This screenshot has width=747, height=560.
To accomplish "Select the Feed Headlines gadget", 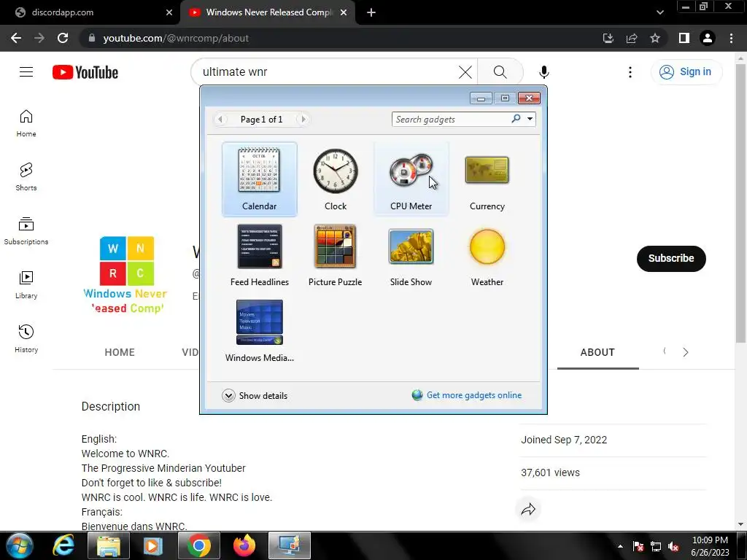I will [x=259, y=255].
